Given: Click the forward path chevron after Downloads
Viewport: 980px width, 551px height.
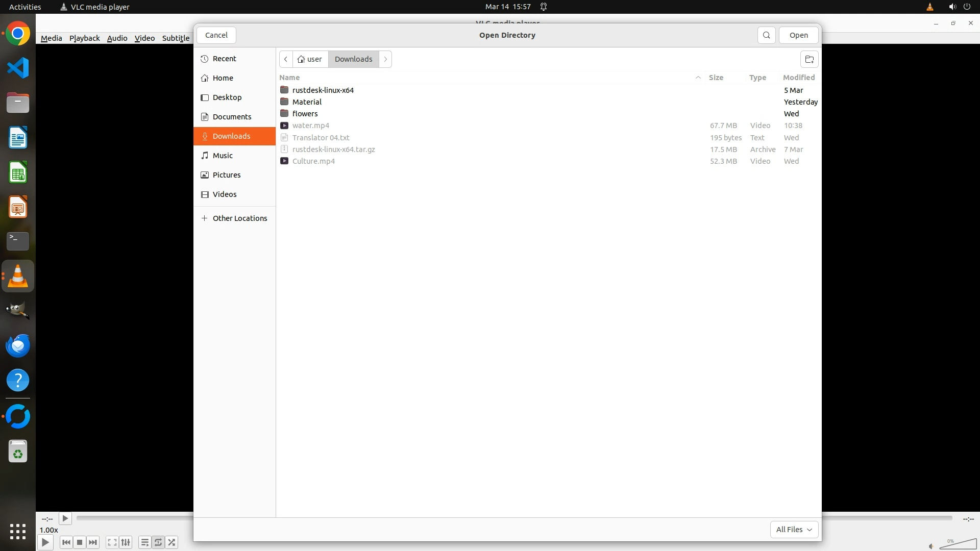Looking at the screenshot, I should [x=385, y=59].
